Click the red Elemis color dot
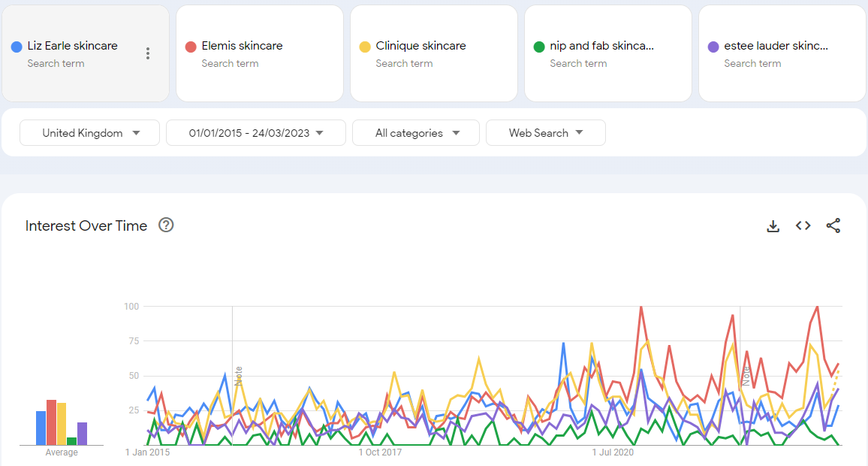This screenshot has width=868, height=466. pyautogui.click(x=191, y=47)
